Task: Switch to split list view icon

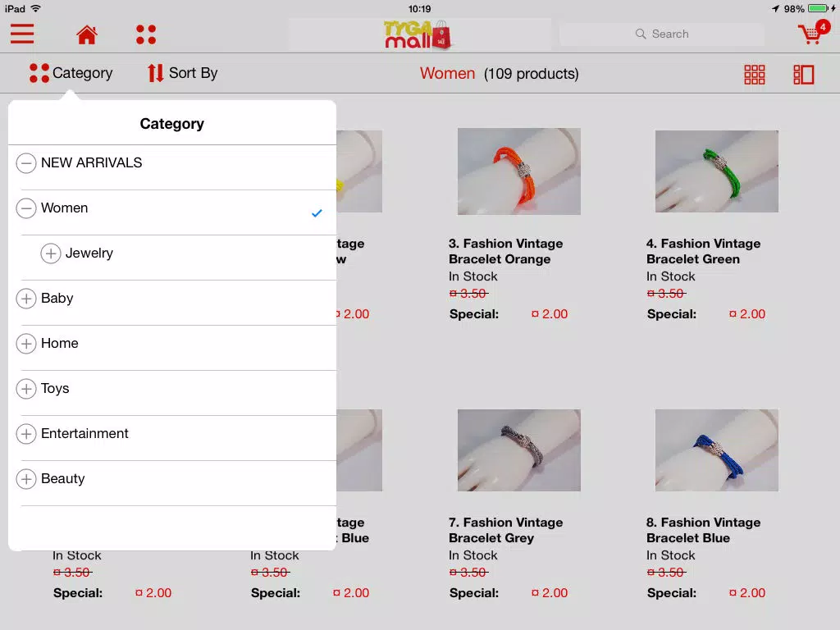Action: click(x=803, y=75)
